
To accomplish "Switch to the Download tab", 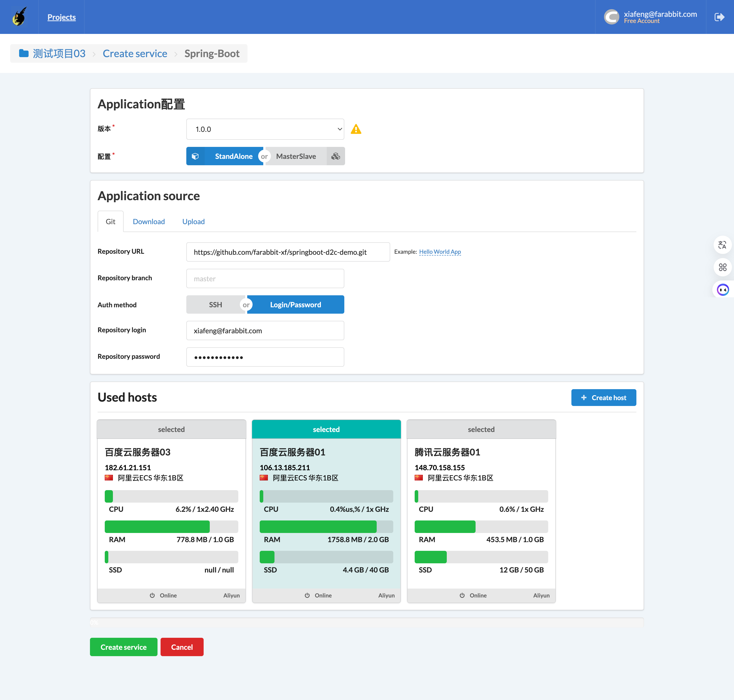I will pos(148,221).
